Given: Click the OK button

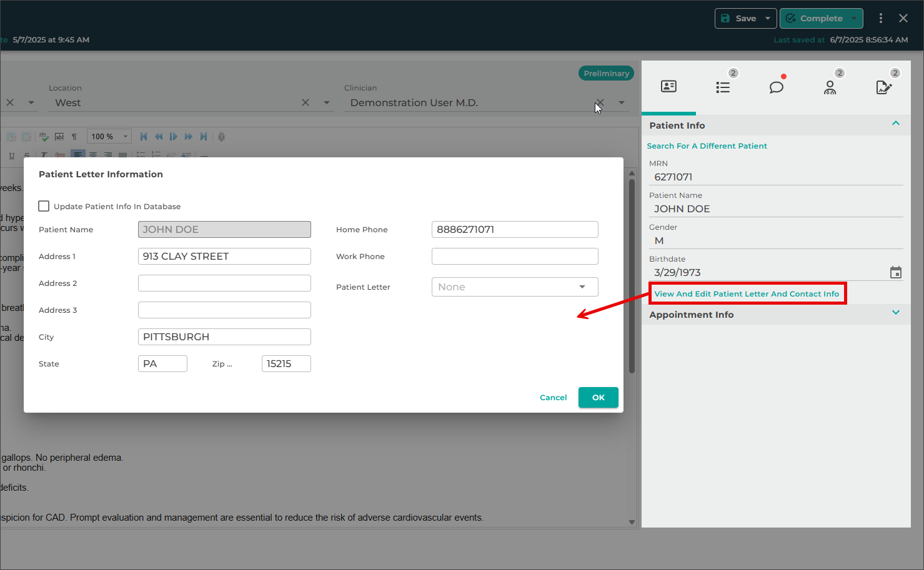Looking at the screenshot, I should click(x=598, y=398).
